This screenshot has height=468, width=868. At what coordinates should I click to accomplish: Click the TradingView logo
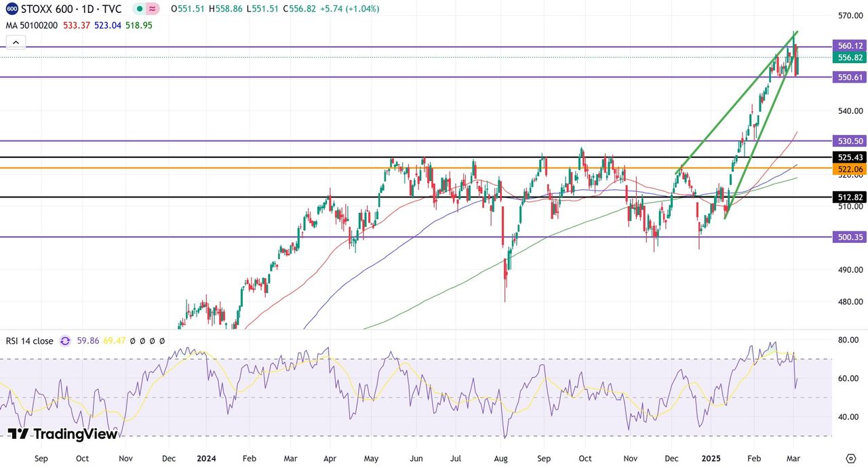[62, 434]
